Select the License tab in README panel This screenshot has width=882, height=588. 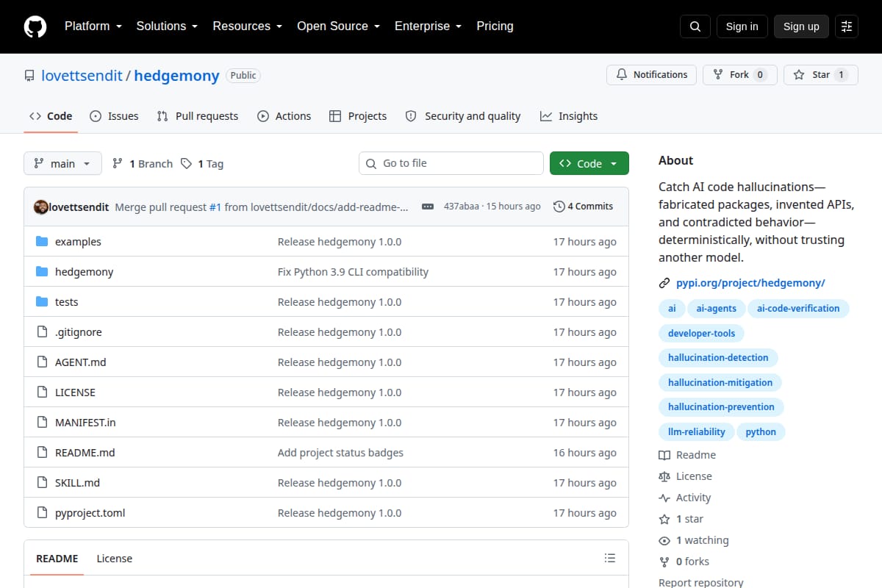115,559
